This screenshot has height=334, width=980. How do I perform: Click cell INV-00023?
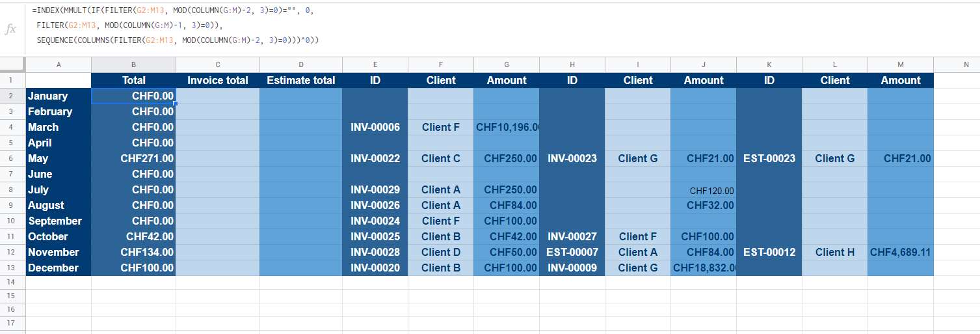tap(572, 158)
